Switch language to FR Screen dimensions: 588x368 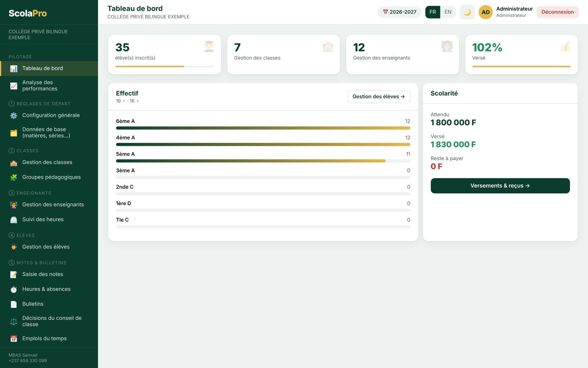pos(433,12)
